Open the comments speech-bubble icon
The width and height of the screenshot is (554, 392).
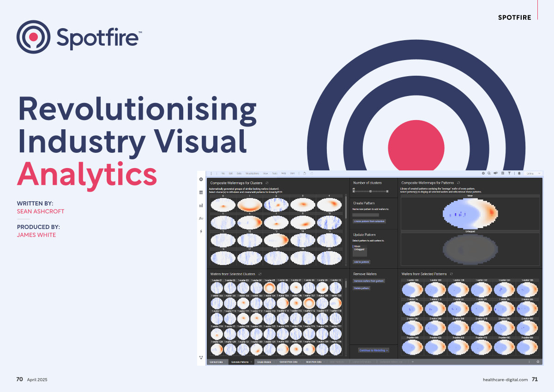pos(495,173)
